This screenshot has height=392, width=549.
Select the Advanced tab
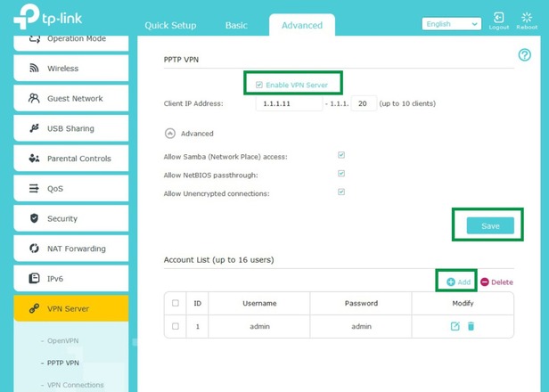(302, 26)
